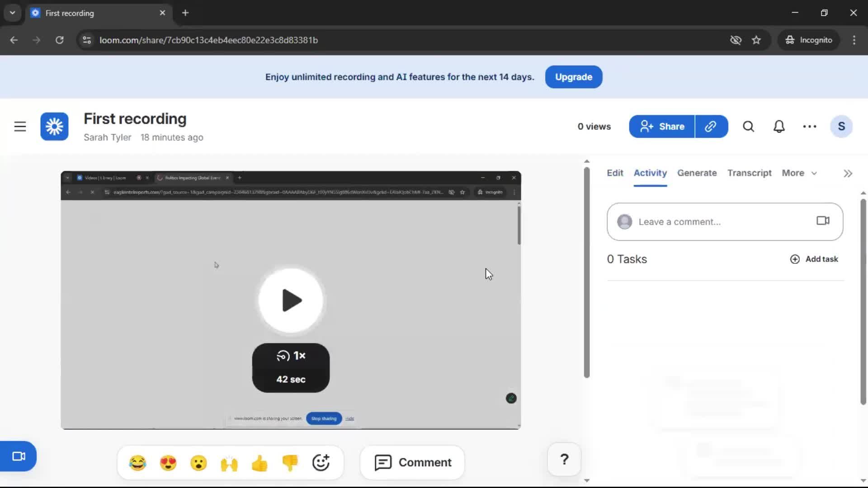Start a new recording with the camera bubble
This screenshot has height=488, width=868.
pos(18,456)
